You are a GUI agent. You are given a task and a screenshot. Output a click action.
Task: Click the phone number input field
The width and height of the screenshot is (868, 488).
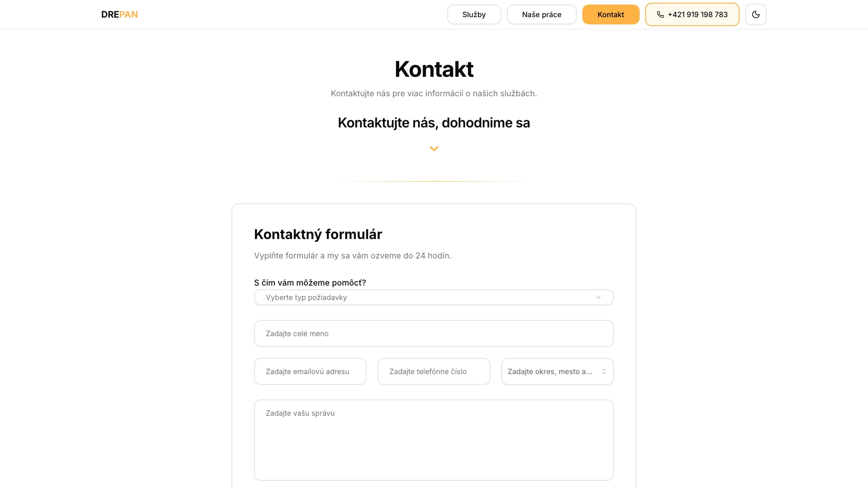click(x=434, y=371)
